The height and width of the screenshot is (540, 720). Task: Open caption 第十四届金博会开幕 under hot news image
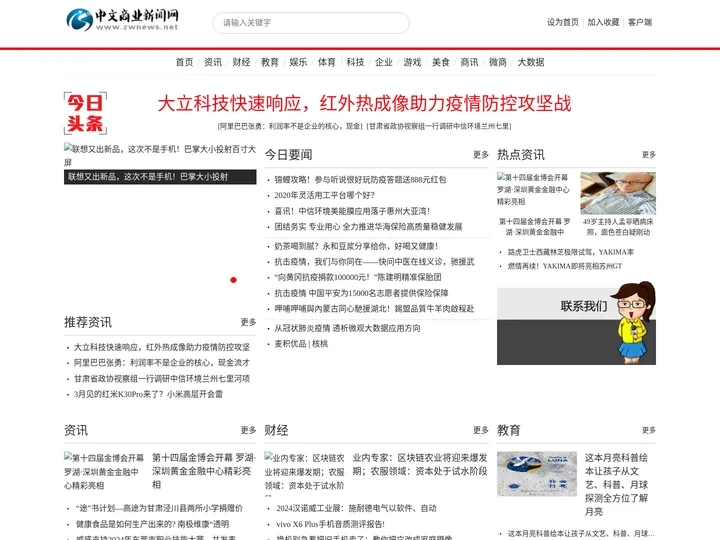tap(534, 227)
